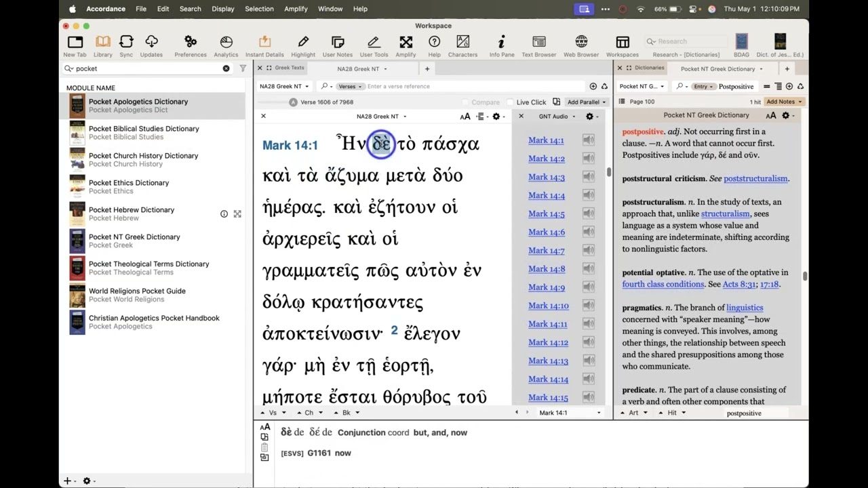Screen dimensions: 868x488
Task: Select the NA28 Greek NT tab
Action: click(361, 68)
